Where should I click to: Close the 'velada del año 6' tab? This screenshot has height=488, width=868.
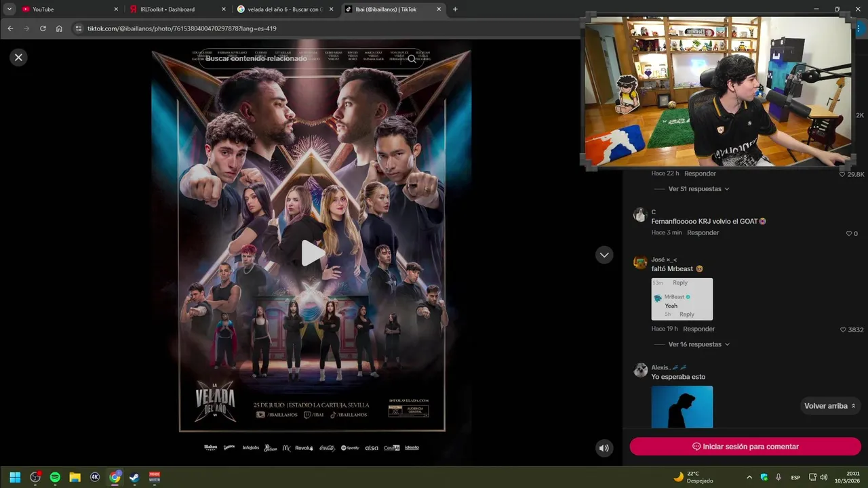pyautogui.click(x=332, y=9)
